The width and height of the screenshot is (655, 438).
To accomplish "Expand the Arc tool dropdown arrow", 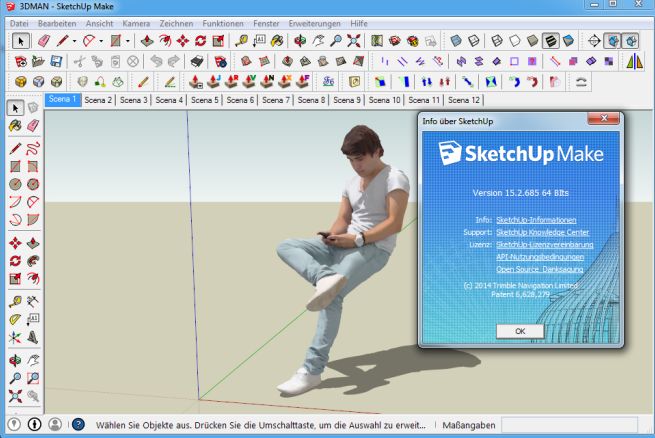I will click(102, 41).
